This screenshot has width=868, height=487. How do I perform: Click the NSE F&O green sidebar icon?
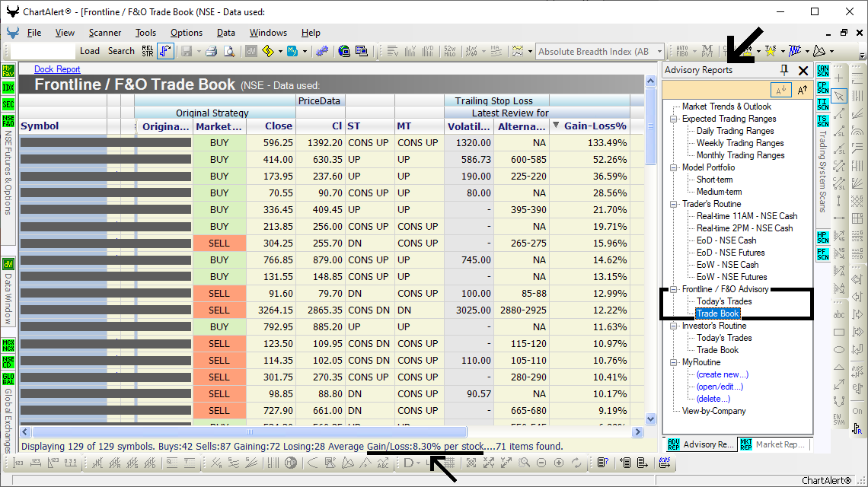[8, 121]
